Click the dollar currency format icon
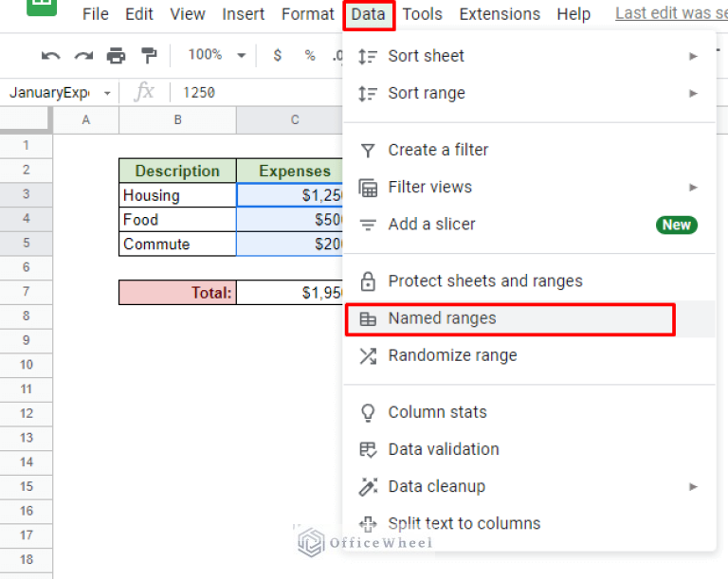The height and width of the screenshot is (579, 728). click(x=277, y=56)
